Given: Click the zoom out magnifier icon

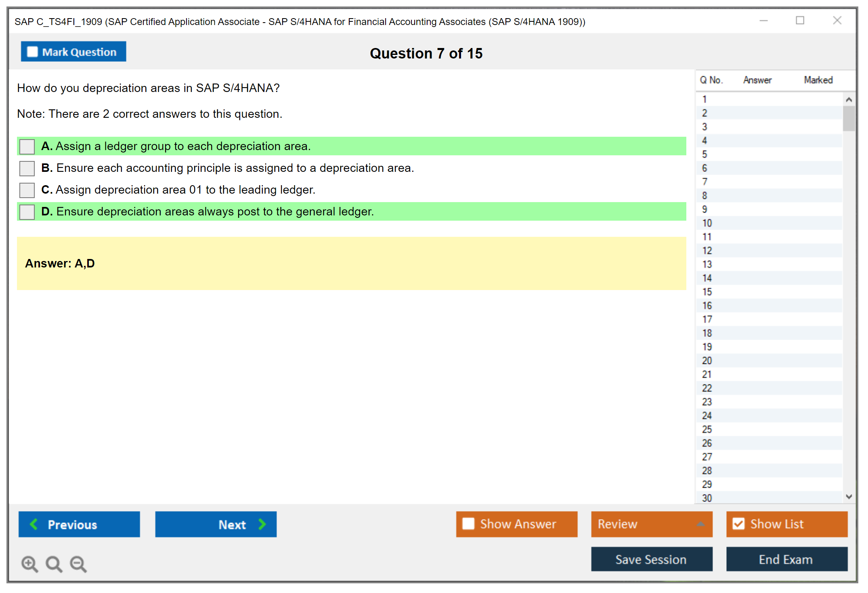Looking at the screenshot, I should [78, 564].
